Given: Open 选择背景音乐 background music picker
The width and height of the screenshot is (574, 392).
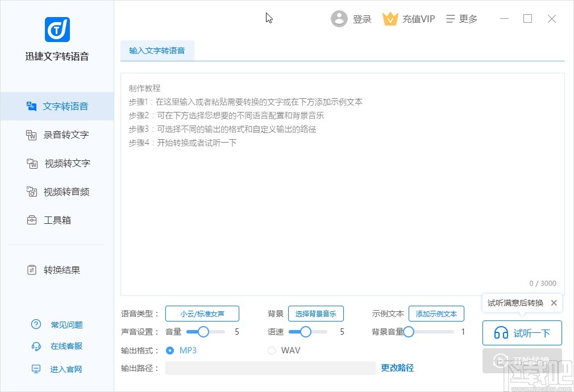Looking at the screenshot, I should 316,313.
